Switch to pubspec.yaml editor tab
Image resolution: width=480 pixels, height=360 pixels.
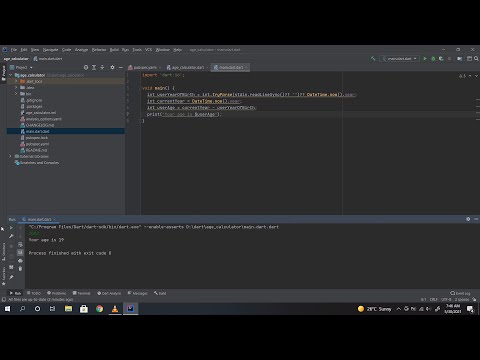pos(144,67)
